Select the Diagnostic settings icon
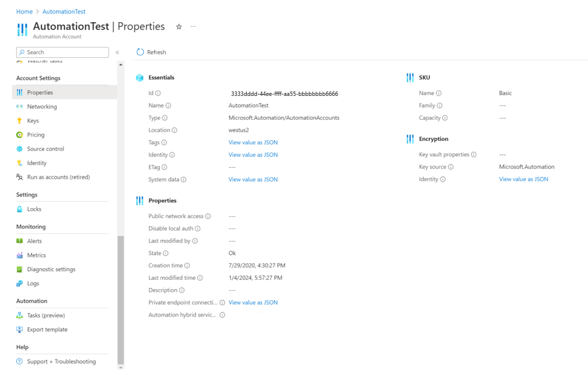Viewport: 588px width, 370px height. [19, 269]
